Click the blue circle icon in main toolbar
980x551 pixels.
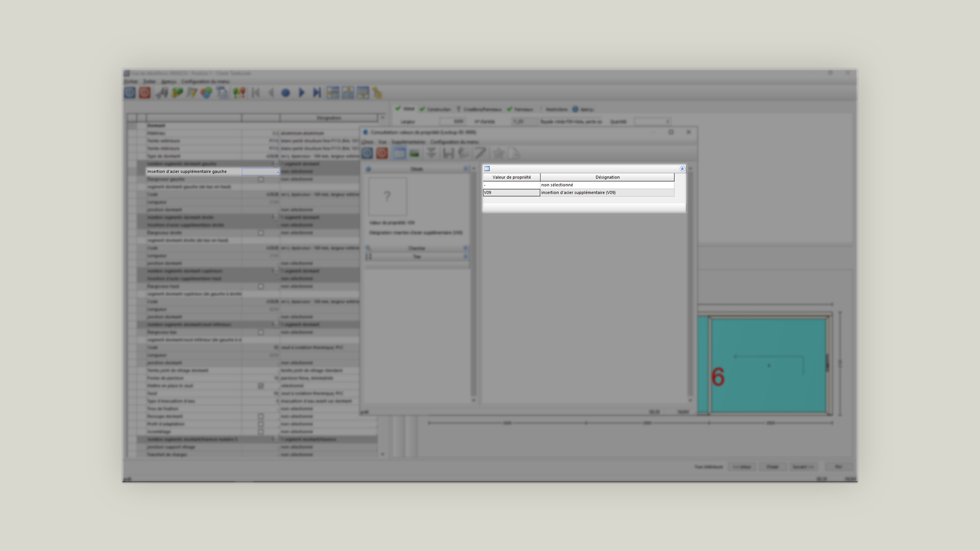pyautogui.click(x=286, y=93)
